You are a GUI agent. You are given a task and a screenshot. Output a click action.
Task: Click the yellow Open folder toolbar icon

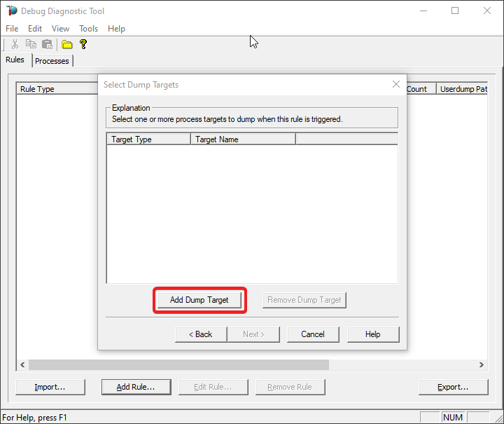[x=67, y=44]
